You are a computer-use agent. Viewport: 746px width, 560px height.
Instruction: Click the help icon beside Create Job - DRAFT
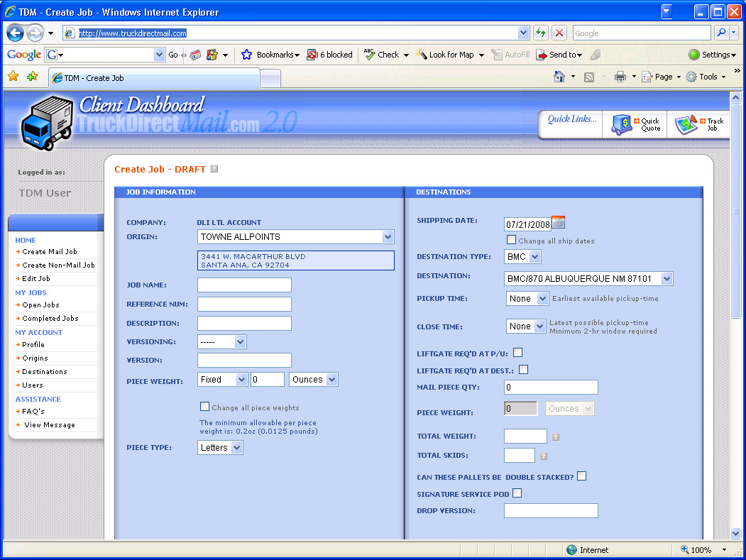click(214, 169)
